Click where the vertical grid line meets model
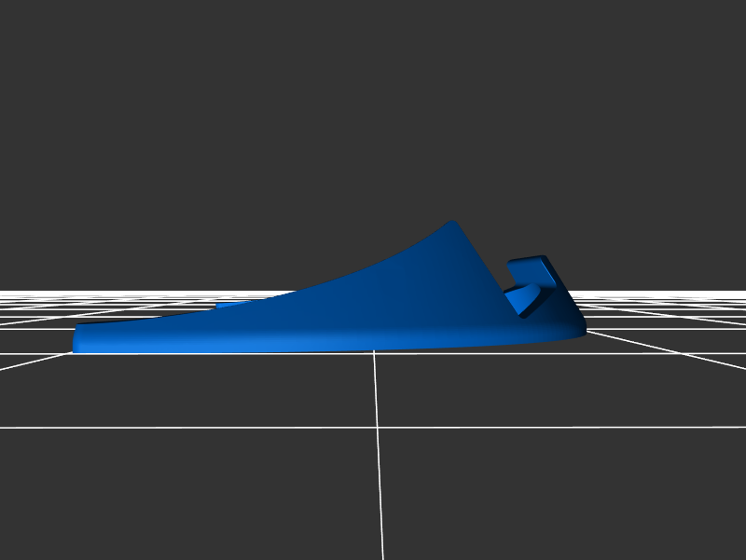 tap(375, 352)
